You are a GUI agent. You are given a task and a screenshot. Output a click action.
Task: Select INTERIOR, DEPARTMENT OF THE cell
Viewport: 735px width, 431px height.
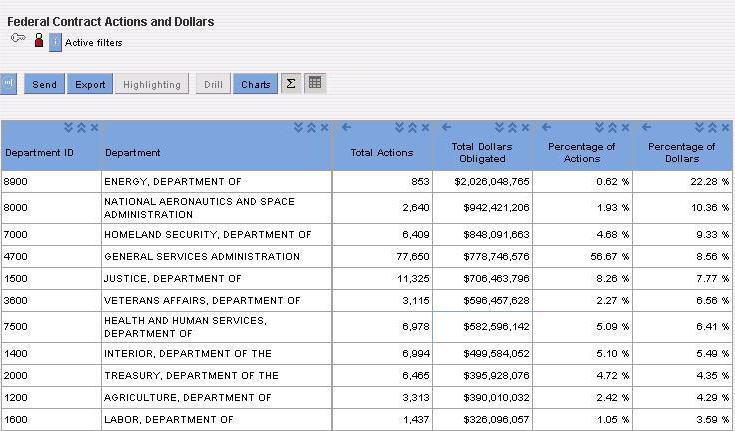tap(216, 354)
